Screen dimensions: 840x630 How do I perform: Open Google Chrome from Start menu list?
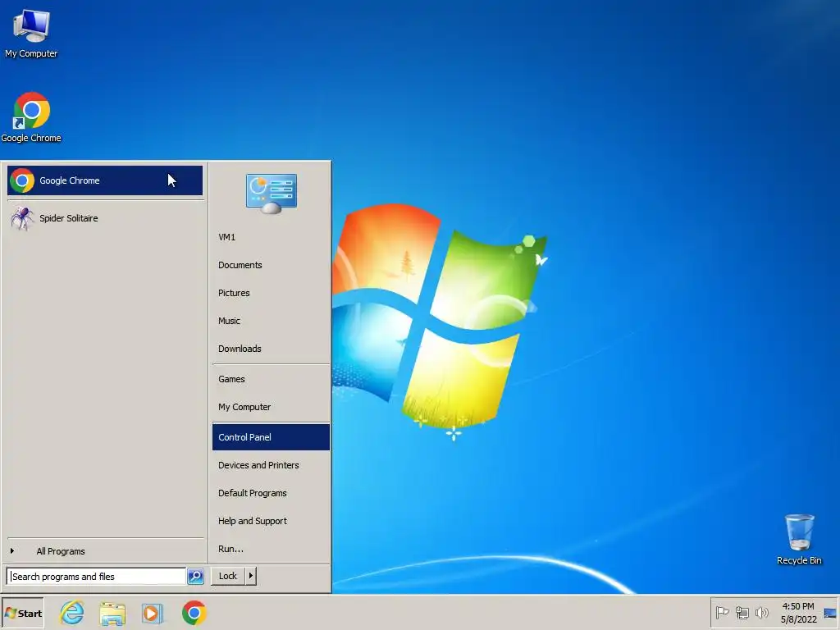pos(105,180)
